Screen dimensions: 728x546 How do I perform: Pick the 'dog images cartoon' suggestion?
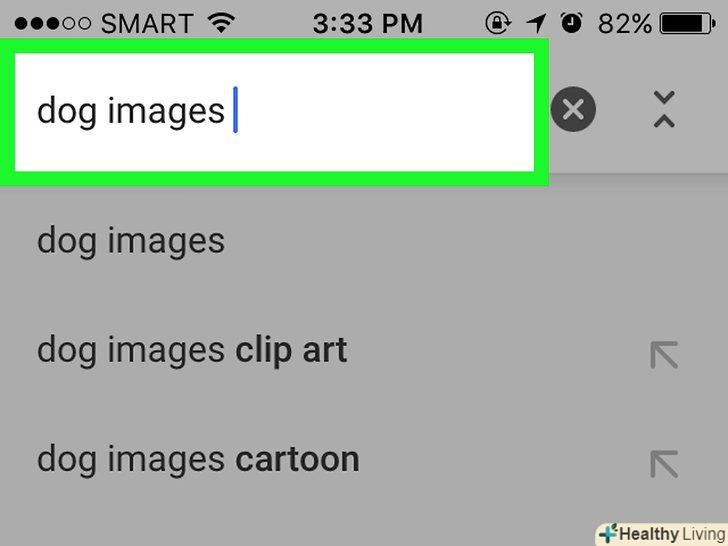click(x=198, y=460)
